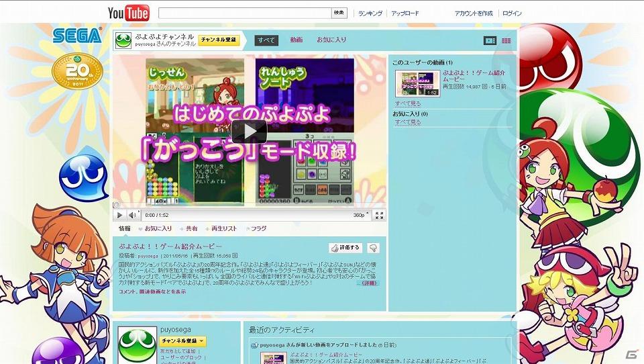Image resolution: width=644 pixels, height=364 pixels.
Task: Click お気に入り heart option below video
Action: 155,228
